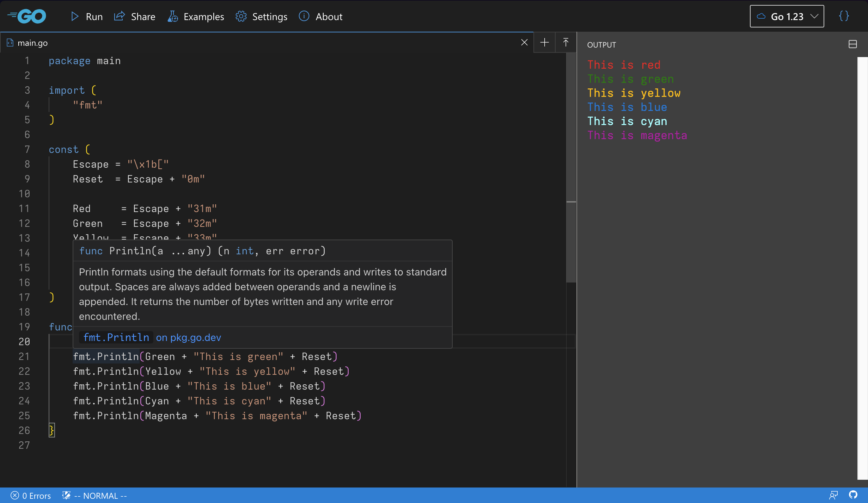Click the NORMAL vim mode indicator
The image size is (868, 503).
click(x=94, y=496)
